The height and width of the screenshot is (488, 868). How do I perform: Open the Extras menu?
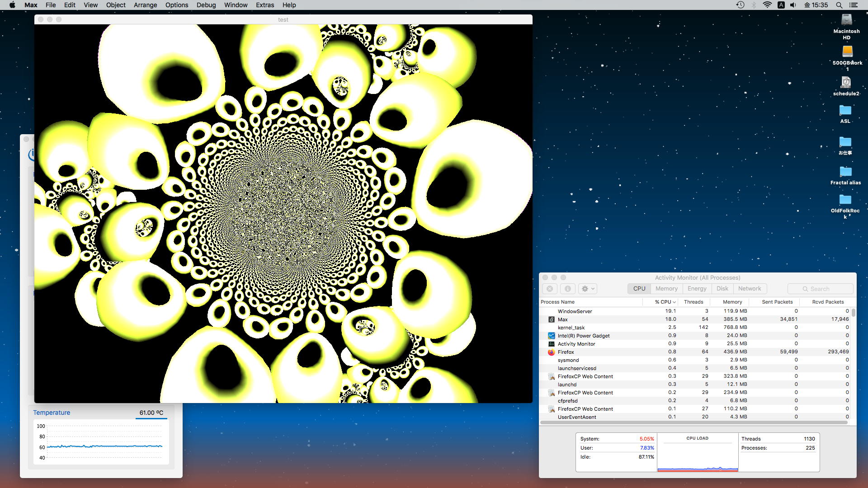point(264,5)
